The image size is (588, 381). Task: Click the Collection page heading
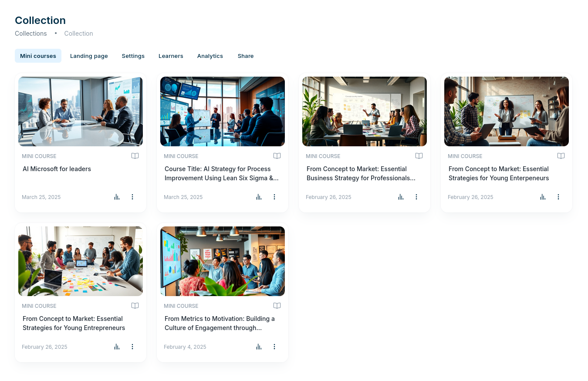[40, 20]
